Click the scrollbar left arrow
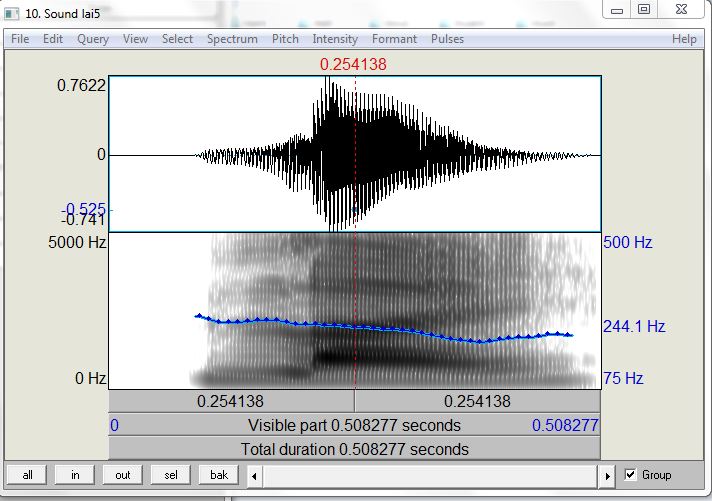The height and width of the screenshot is (501, 712). [x=254, y=476]
